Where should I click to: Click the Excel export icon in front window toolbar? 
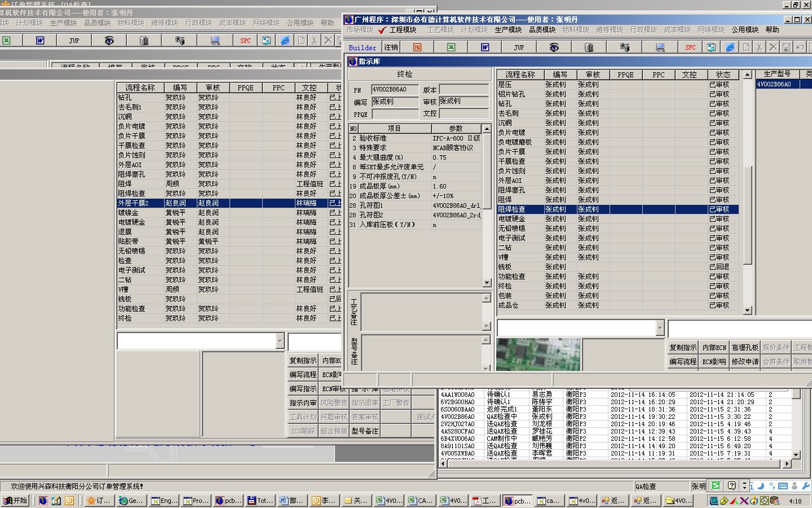coord(451,47)
